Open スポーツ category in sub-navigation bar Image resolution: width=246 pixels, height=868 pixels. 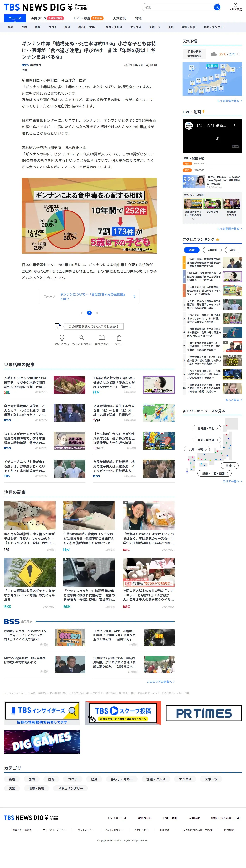pos(155,27)
